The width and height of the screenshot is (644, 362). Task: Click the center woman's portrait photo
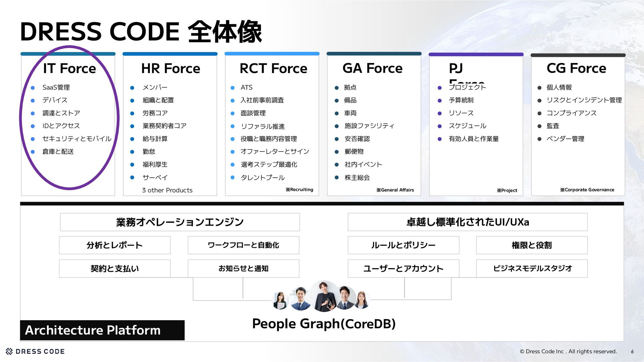tap(324, 296)
